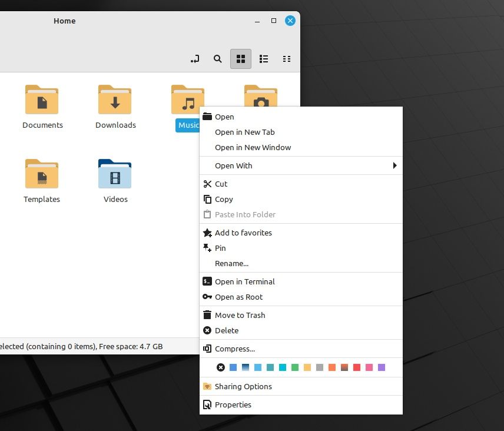
Task: Keep icon view enabled in the toolbar
Action: pyautogui.click(x=240, y=59)
